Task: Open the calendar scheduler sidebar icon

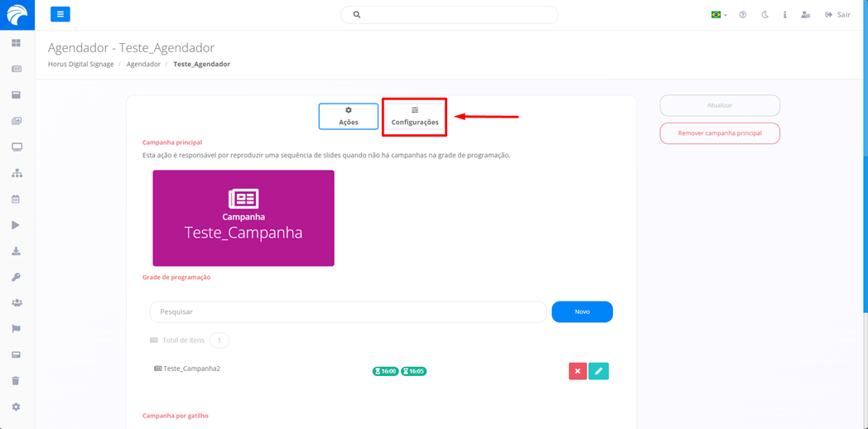Action: coord(16,199)
